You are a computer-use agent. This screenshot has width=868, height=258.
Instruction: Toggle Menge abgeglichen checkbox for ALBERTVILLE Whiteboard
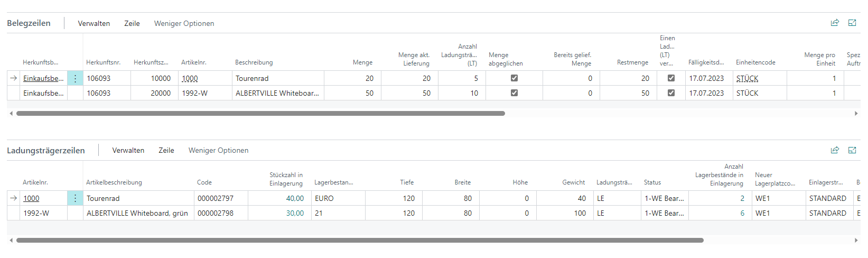[514, 93]
